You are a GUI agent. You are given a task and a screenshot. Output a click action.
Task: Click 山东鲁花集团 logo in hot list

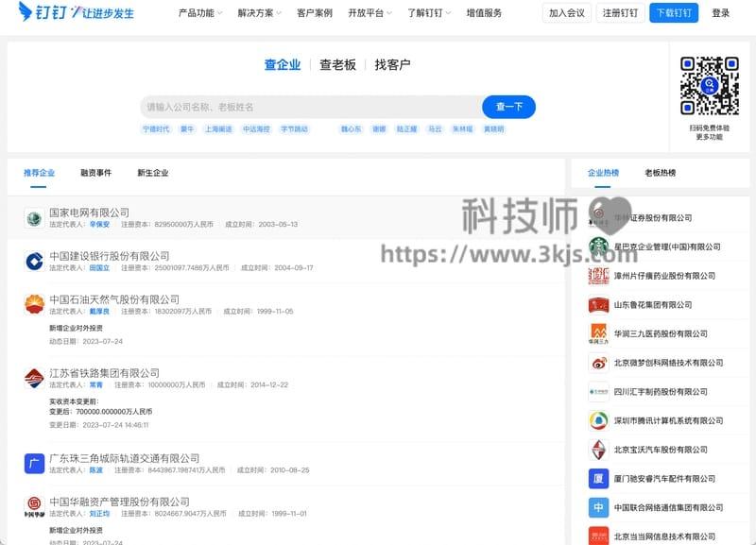598,304
